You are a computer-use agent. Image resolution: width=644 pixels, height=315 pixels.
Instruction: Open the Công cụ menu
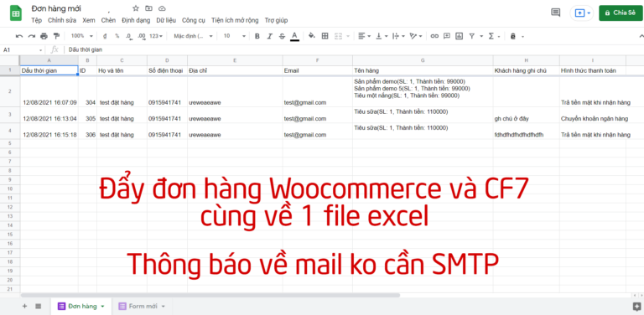[x=194, y=20]
